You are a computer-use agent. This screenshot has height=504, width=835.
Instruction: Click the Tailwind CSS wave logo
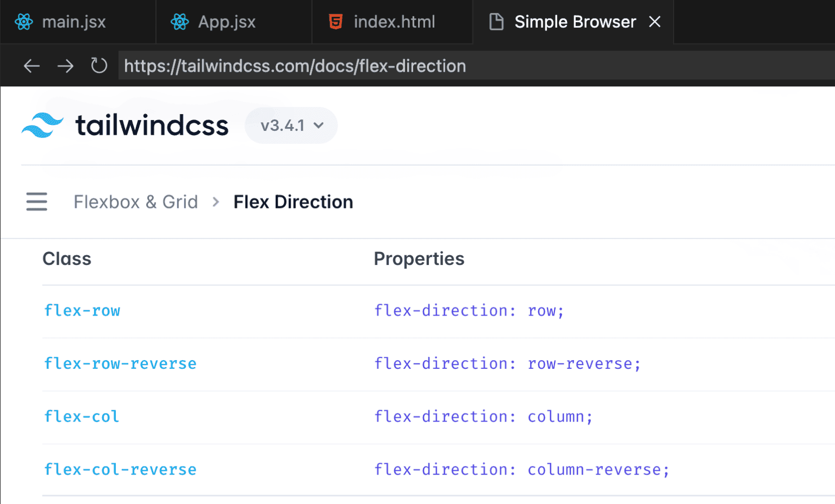click(x=42, y=125)
